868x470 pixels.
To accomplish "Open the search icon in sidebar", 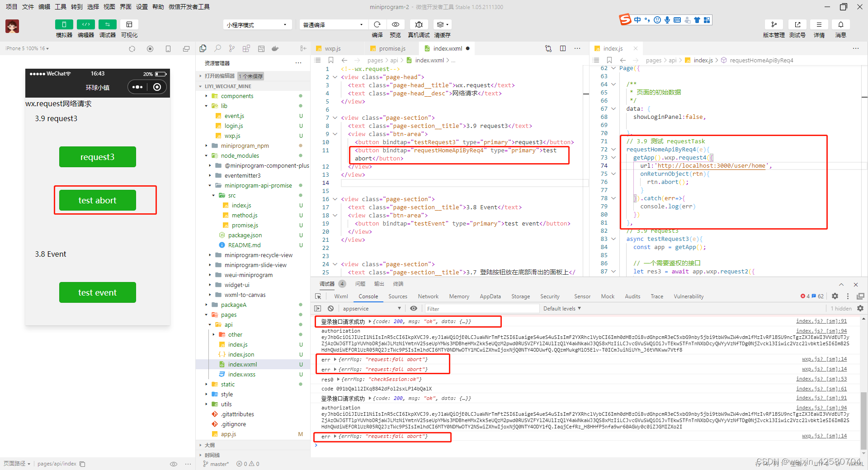I will click(217, 48).
